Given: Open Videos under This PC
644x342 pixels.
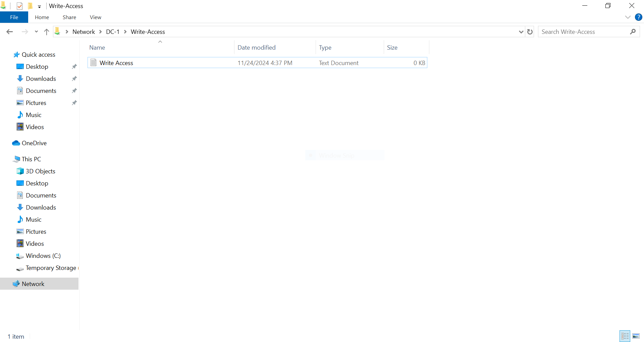Looking at the screenshot, I should [x=35, y=244].
